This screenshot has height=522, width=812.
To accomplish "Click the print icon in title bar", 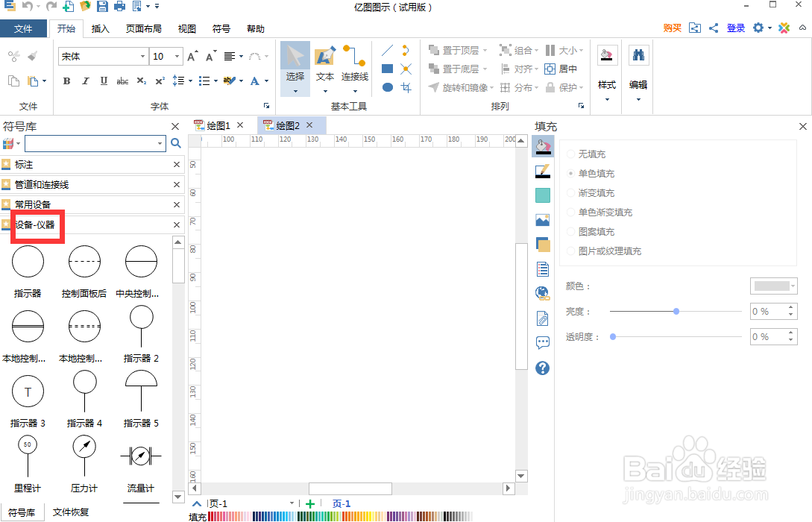I will click(119, 6).
